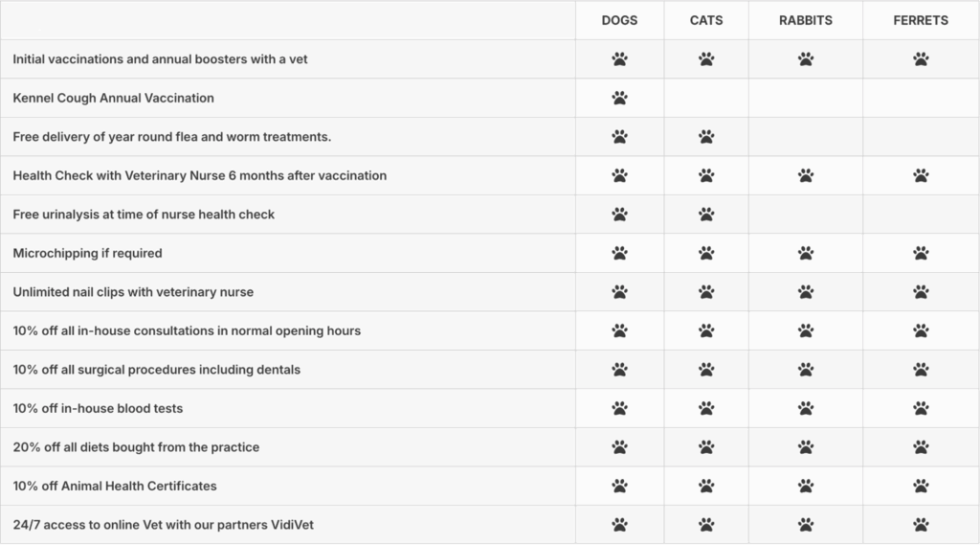Viewport: 980px width, 545px height.
Task: Click Ferrets paw icon for nurse health check row
Action: pyautogui.click(x=921, y=175)
